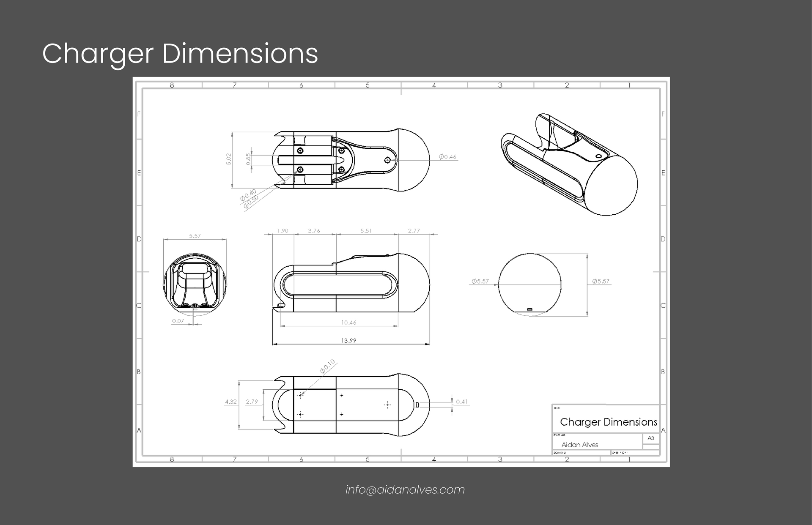This screenshot has width=812, height=525.
Task: Select the 3.76 segment dimension label
Action: [314, 231]
